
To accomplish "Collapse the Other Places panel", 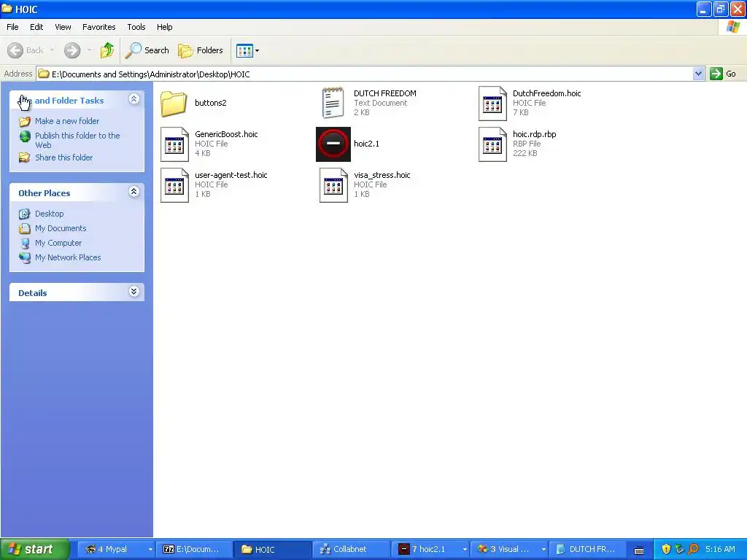I will 134,192.
